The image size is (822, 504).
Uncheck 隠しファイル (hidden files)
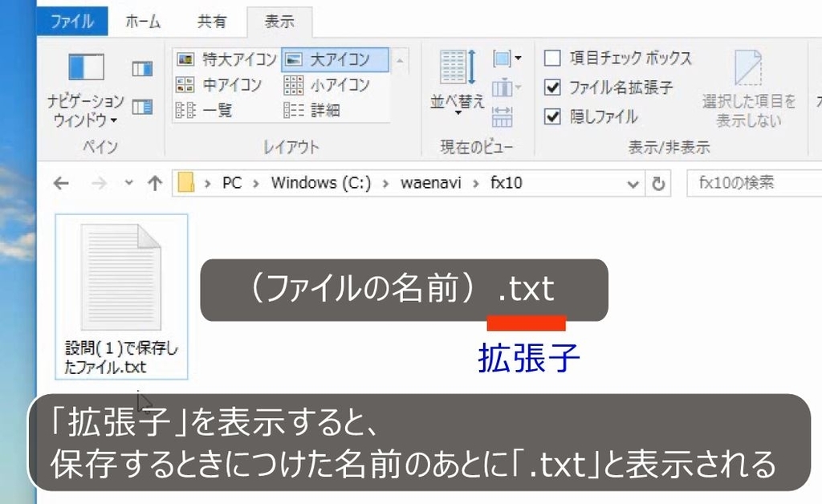(x=554, y=115)
